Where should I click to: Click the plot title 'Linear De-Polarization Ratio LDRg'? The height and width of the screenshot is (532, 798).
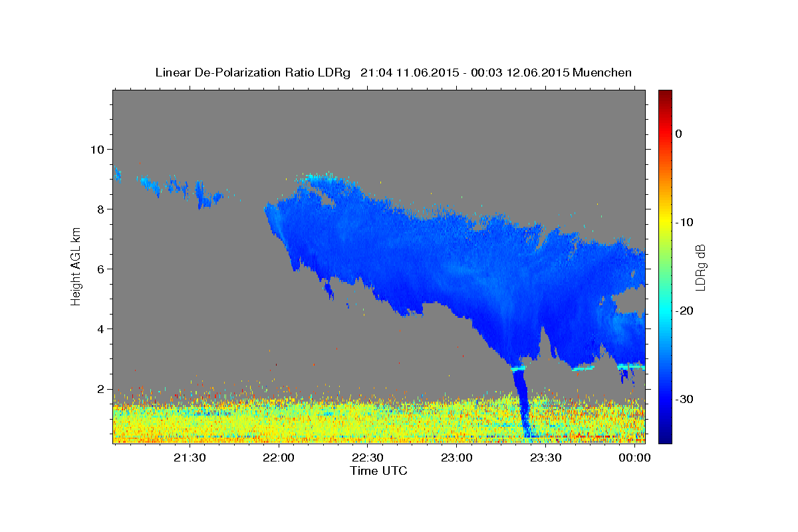tap(253, 72)
